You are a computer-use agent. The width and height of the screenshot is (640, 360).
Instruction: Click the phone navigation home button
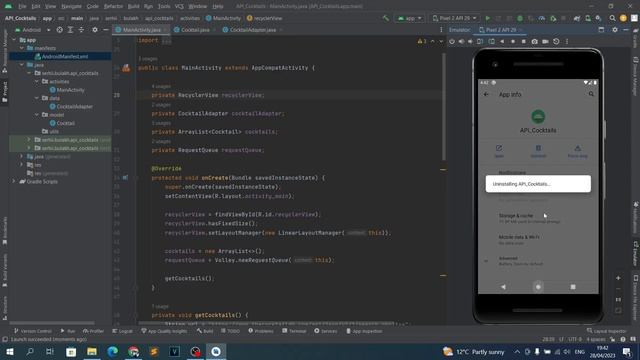(x=538, y=287)
